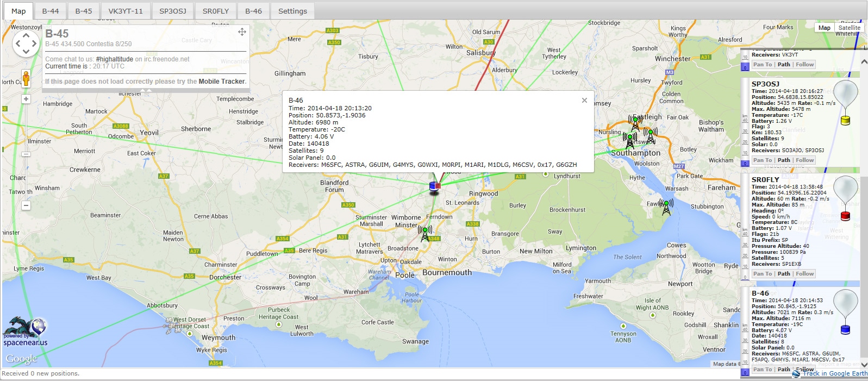Click the B-46 blue payload marker on map

(434, 187)
